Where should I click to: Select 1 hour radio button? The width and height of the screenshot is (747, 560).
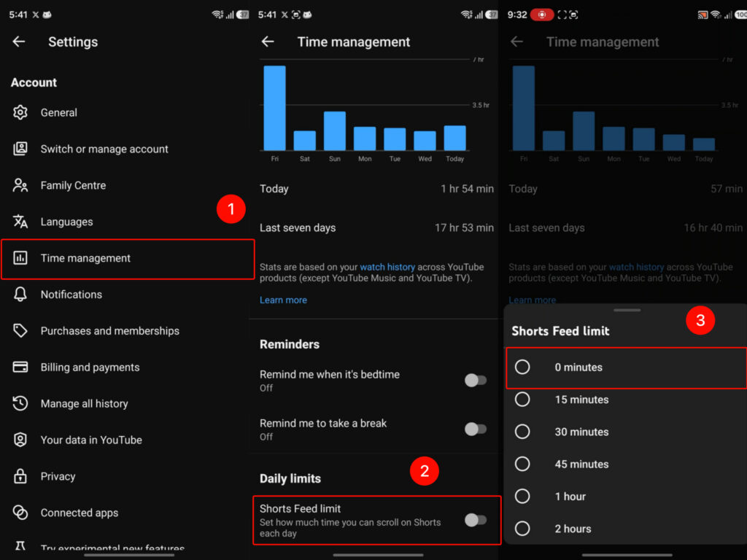coord(522,496)
